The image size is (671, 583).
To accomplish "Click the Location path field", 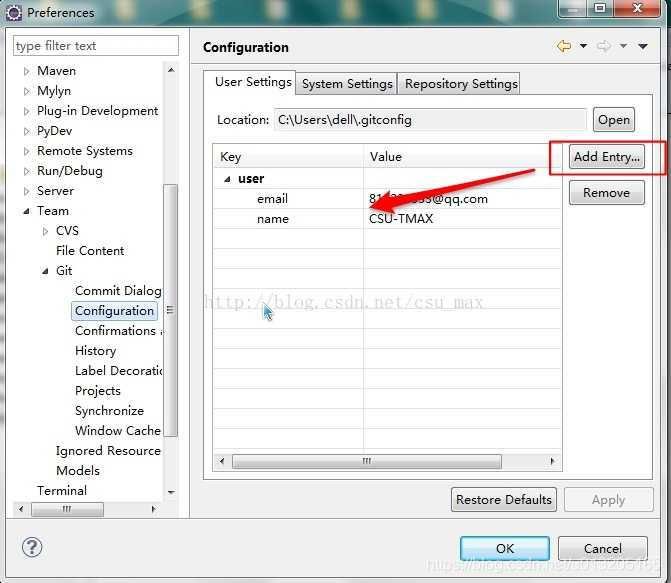I will [430, 120].
